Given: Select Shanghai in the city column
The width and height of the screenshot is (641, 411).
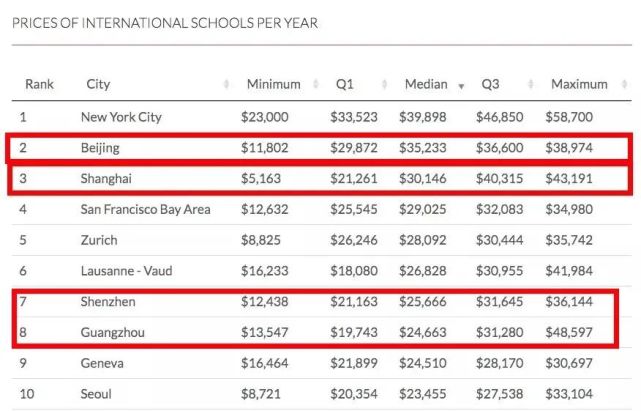Looking at the screenshot, I should point(106,179).
